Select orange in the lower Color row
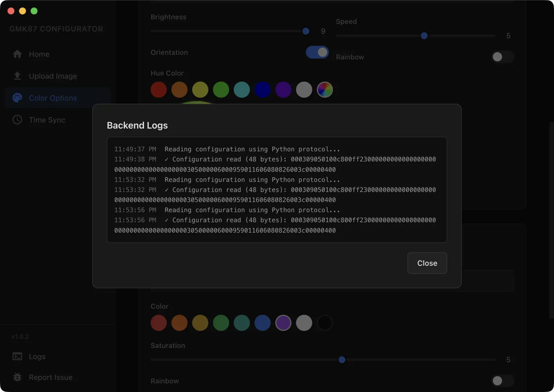 pos(179,323)
